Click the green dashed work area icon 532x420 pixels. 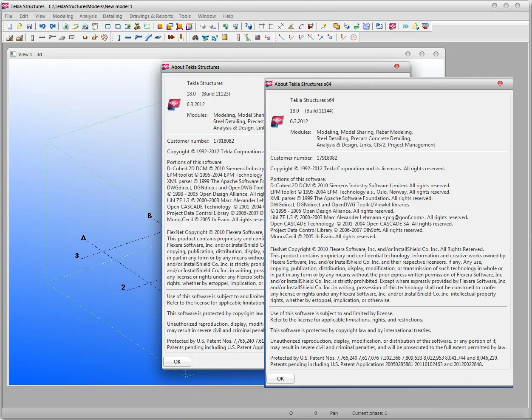[x=147, y=26]
